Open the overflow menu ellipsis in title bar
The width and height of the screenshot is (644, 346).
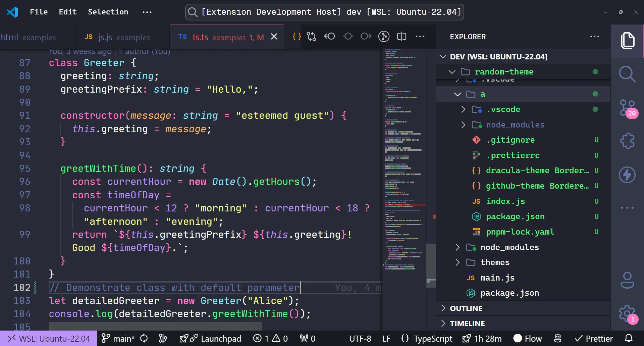pos(147,12)
